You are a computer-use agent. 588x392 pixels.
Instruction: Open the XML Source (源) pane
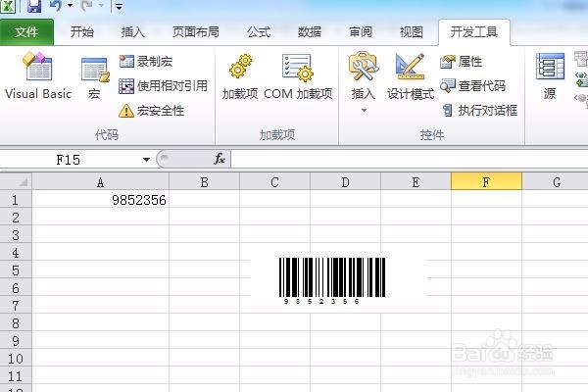550,76
